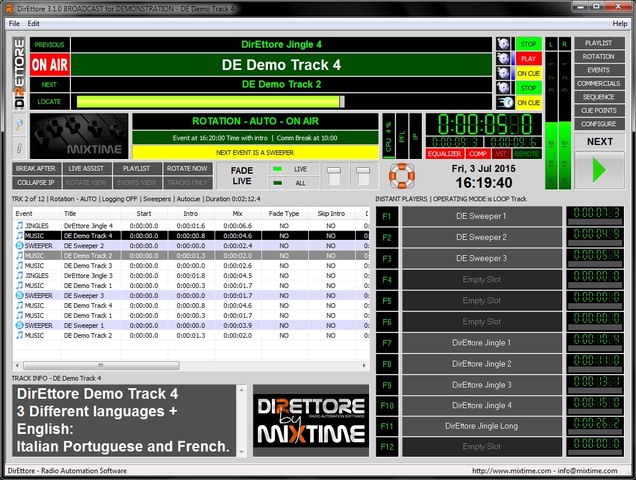Open the ROTATION panel

pos(599,56)
